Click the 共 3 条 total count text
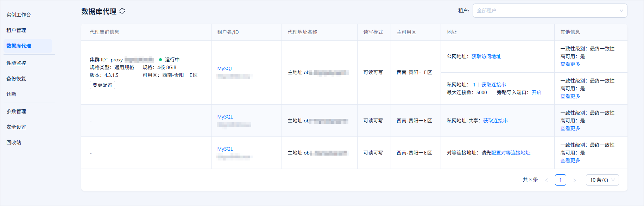The height and width of the screenshot is (206, 644). coord(530,180)
